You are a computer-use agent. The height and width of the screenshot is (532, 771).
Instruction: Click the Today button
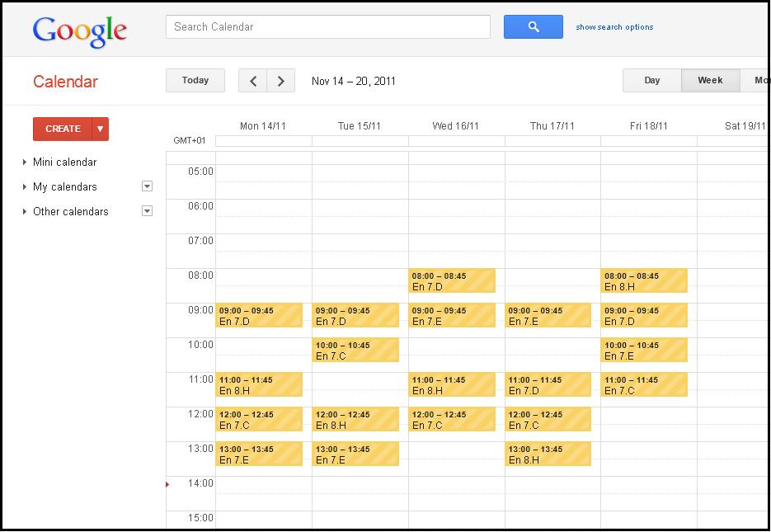[x=195, y=81]
